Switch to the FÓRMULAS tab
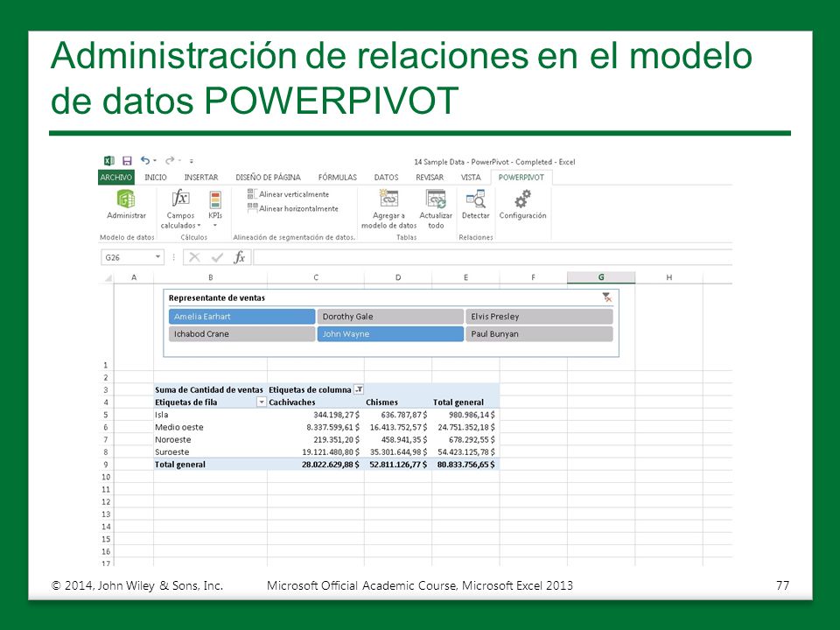Screen dimensions: 840x630 (337, 178)
